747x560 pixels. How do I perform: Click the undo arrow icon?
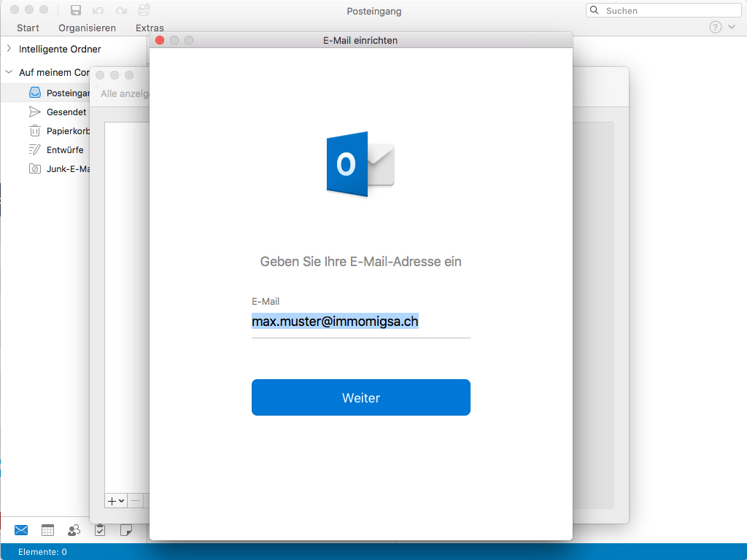(x=98, y=10)
